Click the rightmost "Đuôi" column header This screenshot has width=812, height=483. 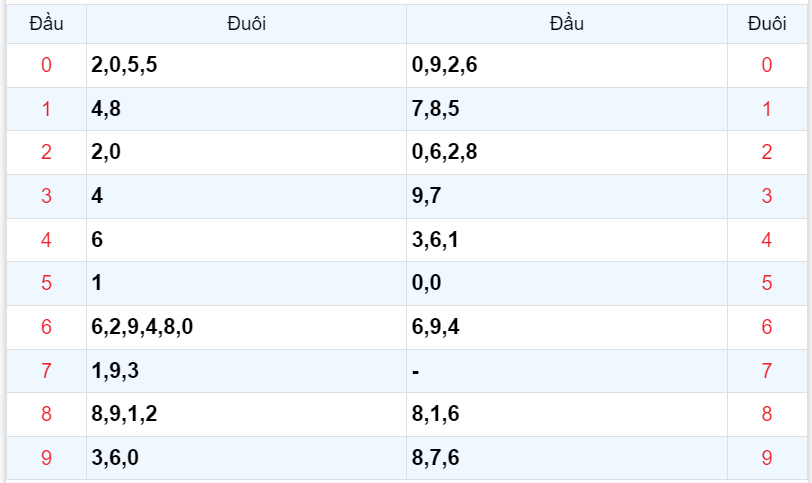767,23
